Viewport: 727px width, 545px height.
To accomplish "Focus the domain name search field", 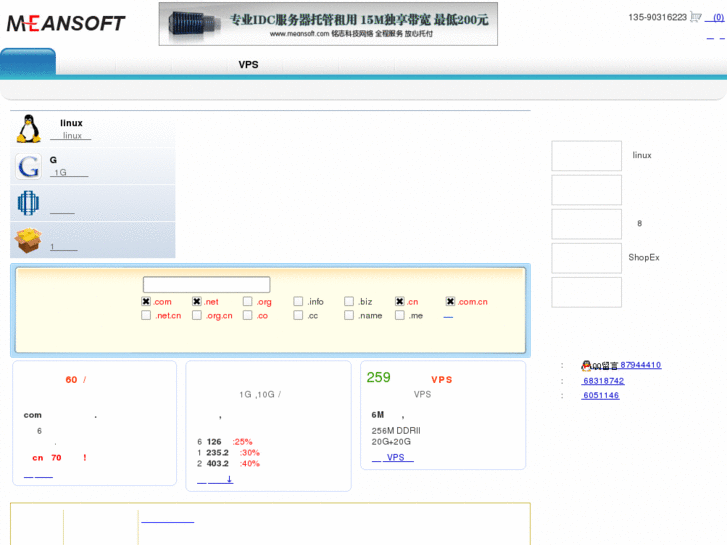I will point(206,284).
